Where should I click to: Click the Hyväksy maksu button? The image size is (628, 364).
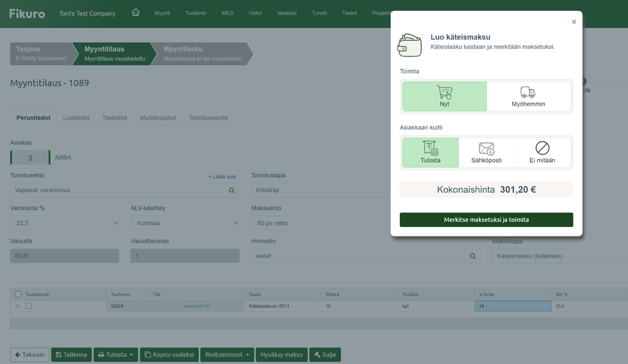[281, 355]
